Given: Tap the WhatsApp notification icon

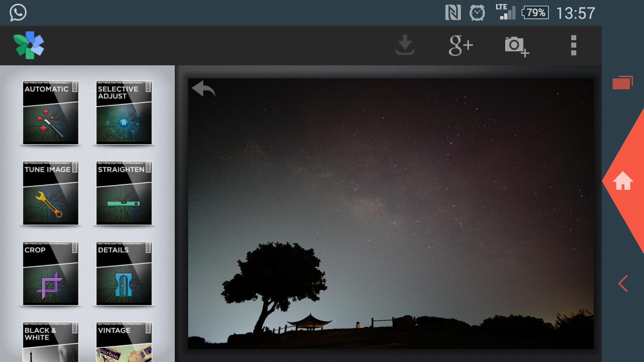Looking at the screenshot, I should (18, 12).
